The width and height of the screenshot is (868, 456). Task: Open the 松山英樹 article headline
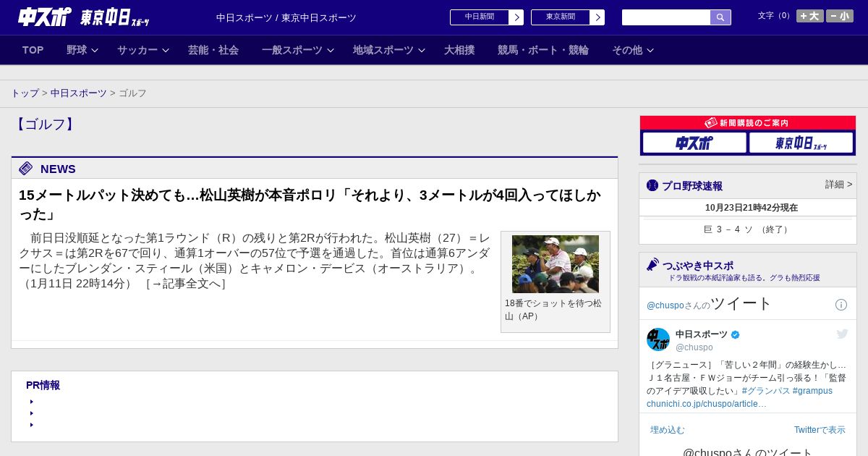(x=310, y=204)
